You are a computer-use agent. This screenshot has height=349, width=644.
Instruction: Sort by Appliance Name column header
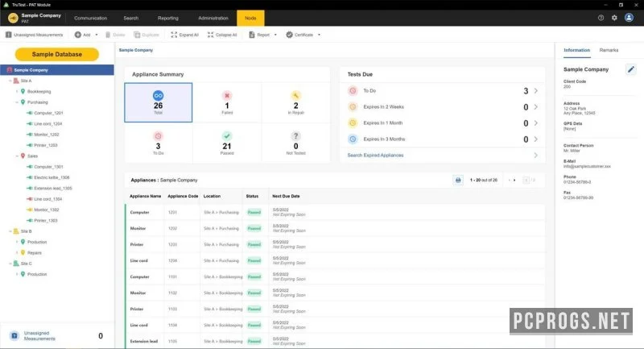click(x=146, y=196)
